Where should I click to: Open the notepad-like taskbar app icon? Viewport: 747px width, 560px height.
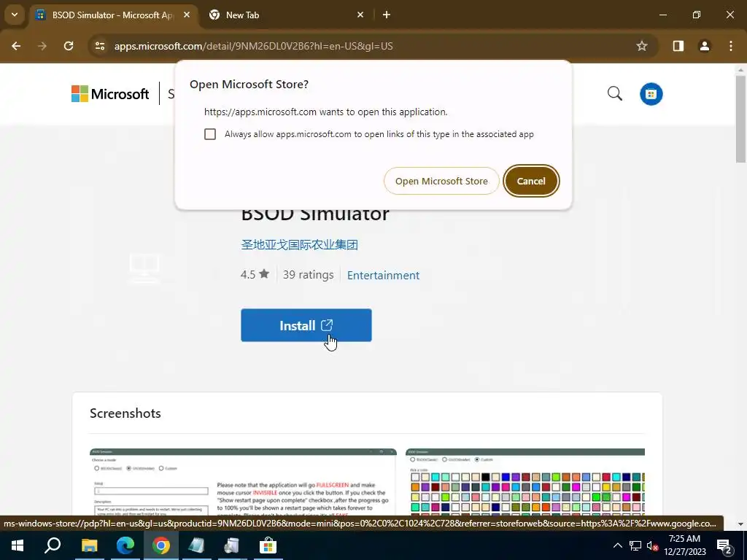pos(196,545)
